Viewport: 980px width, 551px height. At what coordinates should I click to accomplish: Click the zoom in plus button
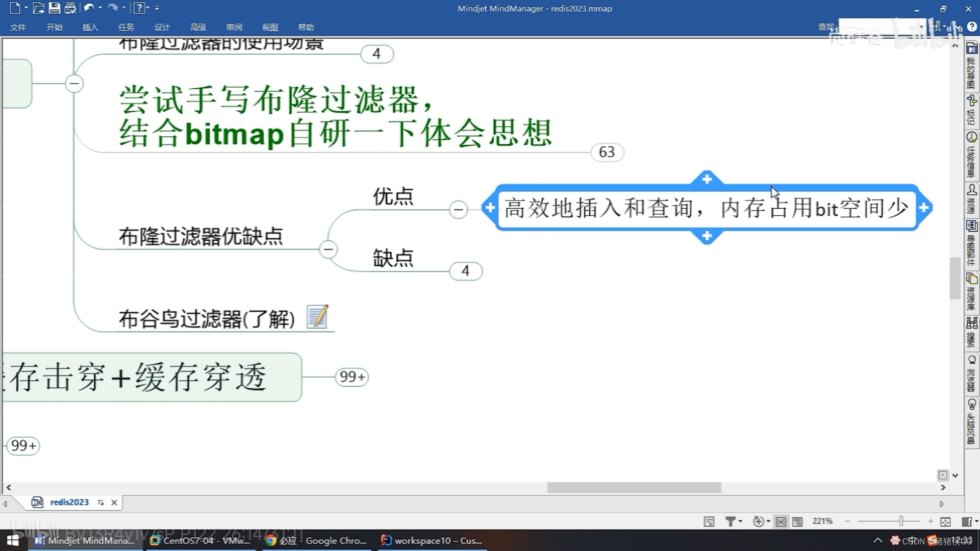pyautogui.click(x=931, y=521)
